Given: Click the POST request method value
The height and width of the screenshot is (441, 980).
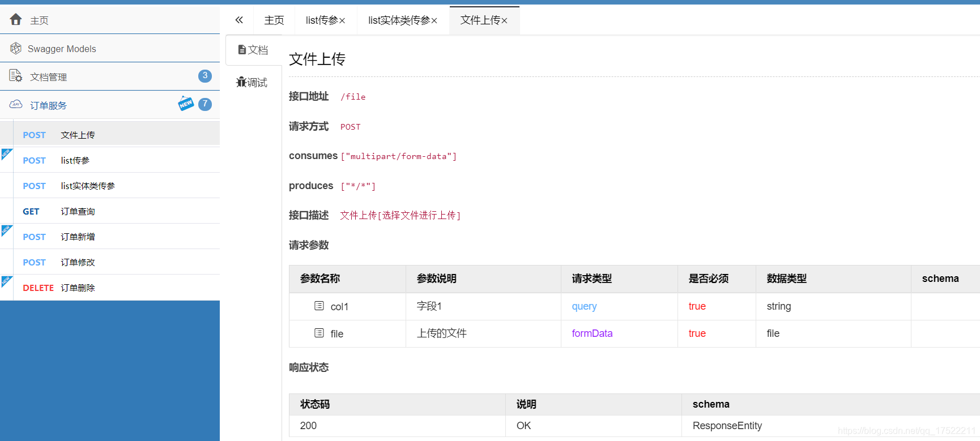Looking at the screenshot, I should click(x=350, y=127).
